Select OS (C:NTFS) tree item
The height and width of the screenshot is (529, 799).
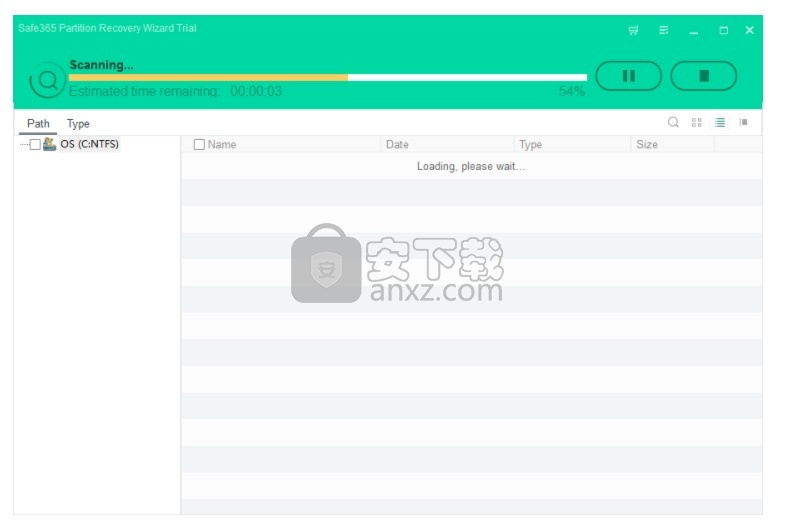90,144
